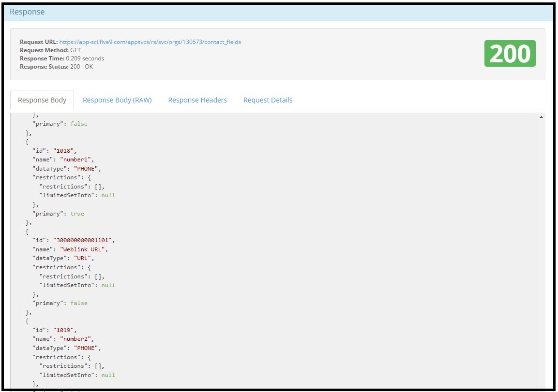
Task: Select the "1018" id value
Action: coord(63,151)
